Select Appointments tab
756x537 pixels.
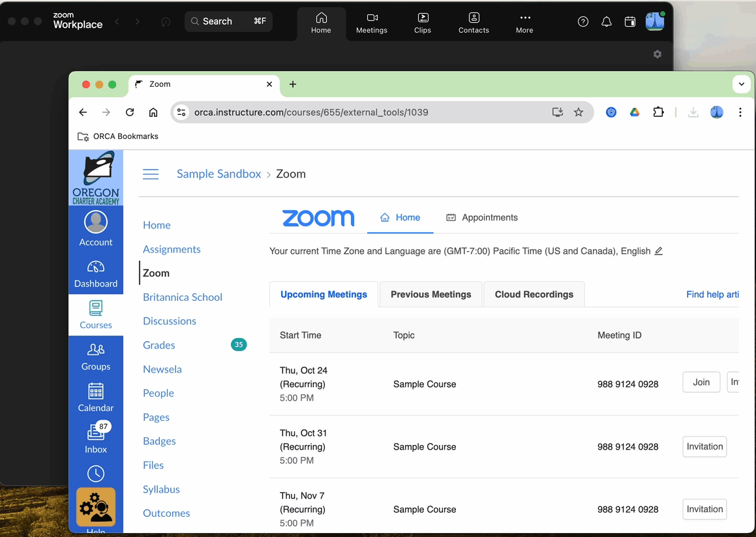click(481, 217)
